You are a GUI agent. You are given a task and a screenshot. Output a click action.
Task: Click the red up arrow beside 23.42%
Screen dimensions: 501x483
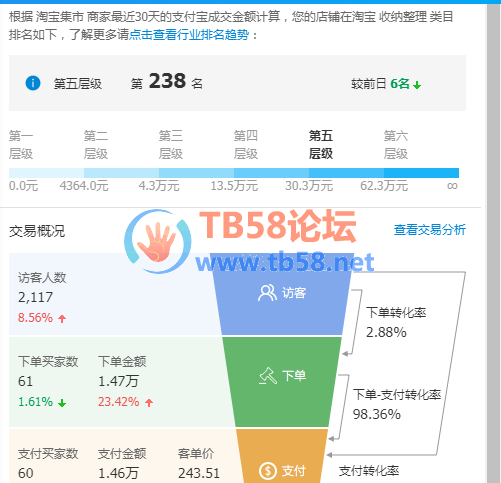point(149,403)
